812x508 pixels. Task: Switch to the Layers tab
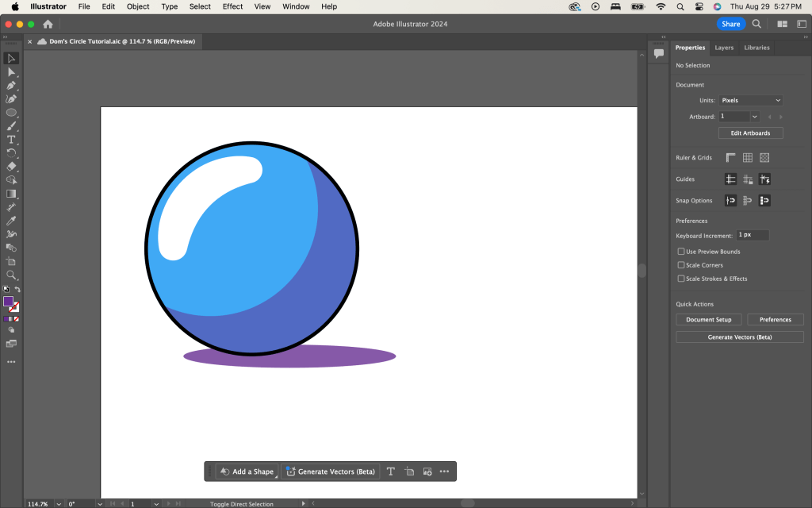coord(724,48)
